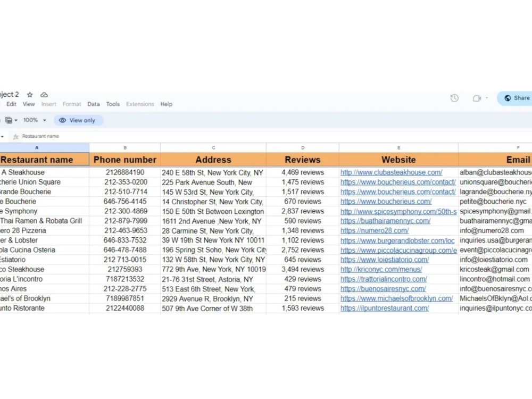Open spicesymphony.com link

pos(398,211)
